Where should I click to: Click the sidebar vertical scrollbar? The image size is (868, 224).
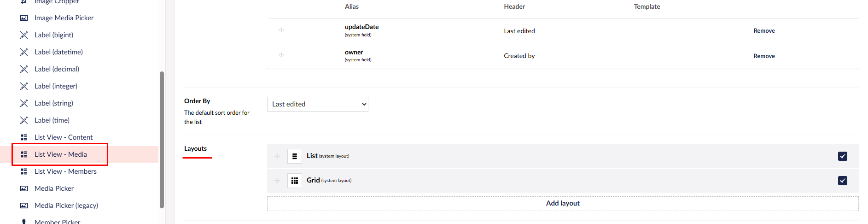pos(162,140)
